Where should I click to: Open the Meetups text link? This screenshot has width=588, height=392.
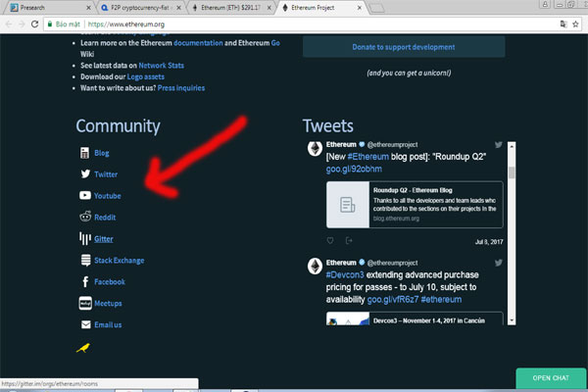pyautogui.click(x=108, y=303)
